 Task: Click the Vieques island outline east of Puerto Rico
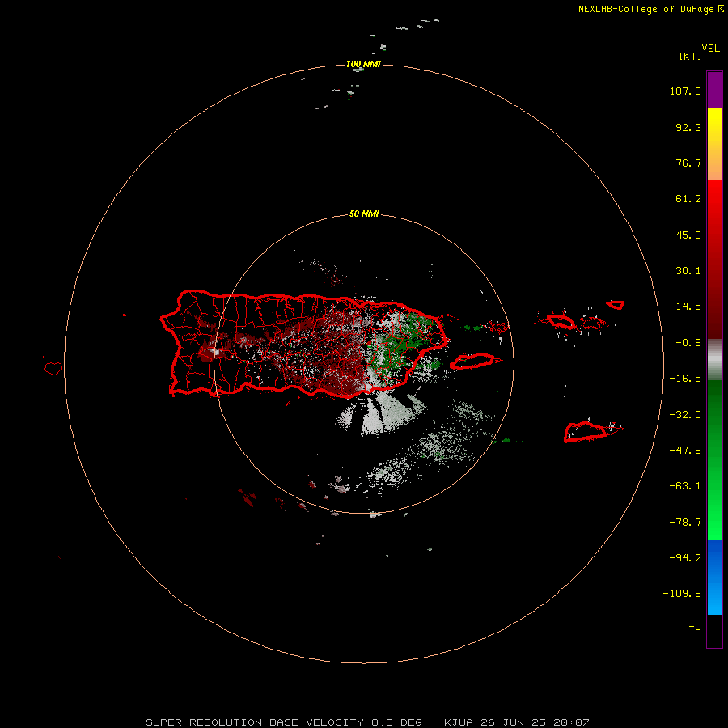click(472, 362)
